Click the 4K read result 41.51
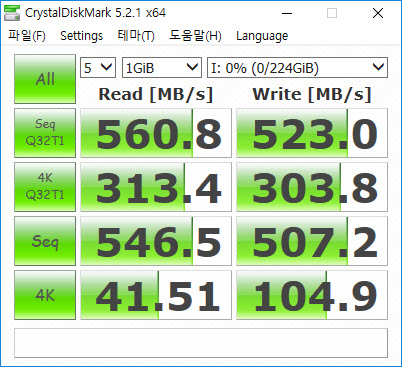Screen dimensions: 402x367 pos(156,295)
